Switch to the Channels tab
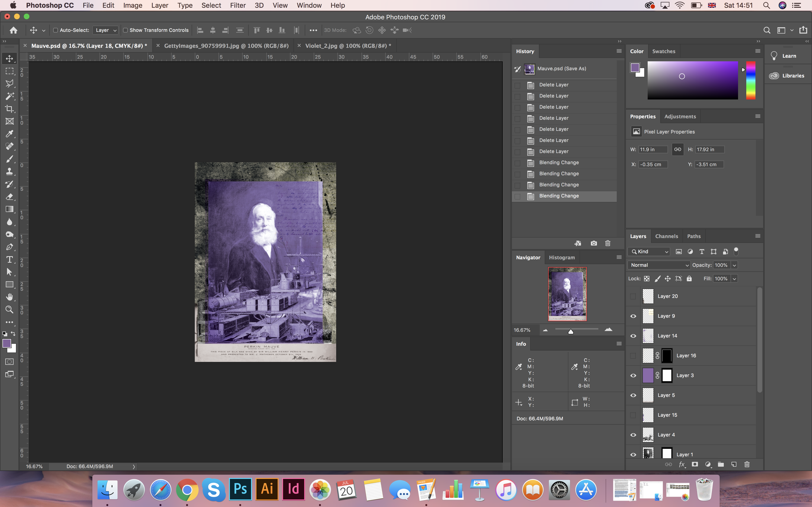Screen dimensions: 812x507 point(666,236)
